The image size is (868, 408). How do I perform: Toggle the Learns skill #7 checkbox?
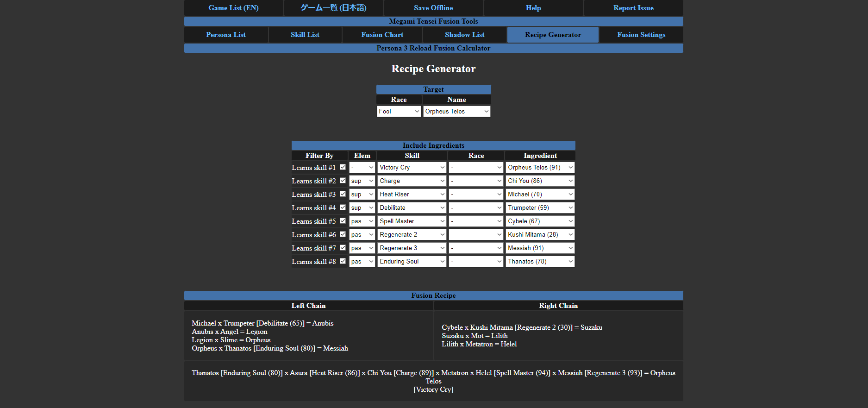[x=343, y=248]
